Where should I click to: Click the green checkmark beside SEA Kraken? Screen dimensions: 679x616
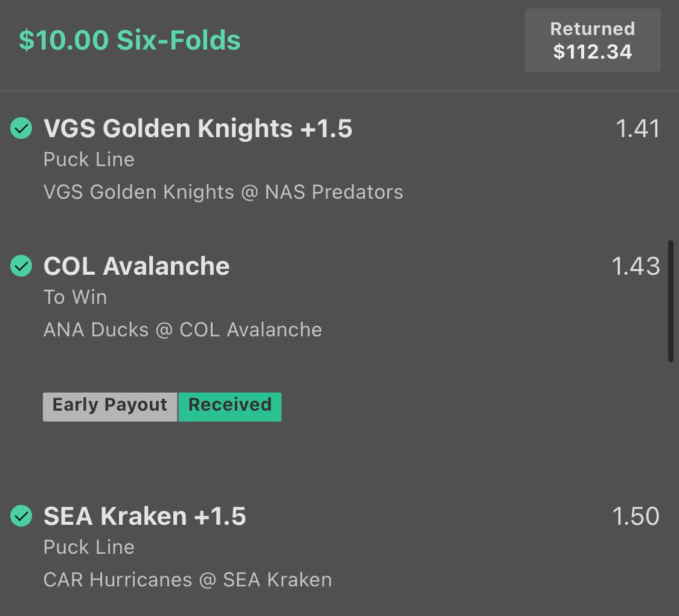tap(21, 516)
